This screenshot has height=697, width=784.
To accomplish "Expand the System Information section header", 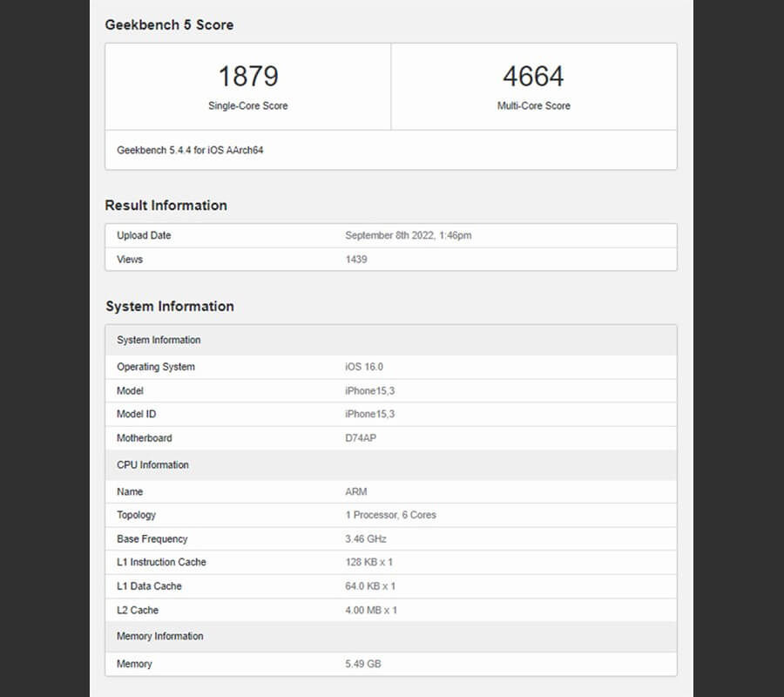I will pyautogui.click(x=158, y=340).
